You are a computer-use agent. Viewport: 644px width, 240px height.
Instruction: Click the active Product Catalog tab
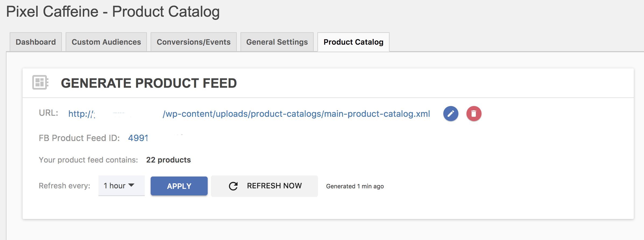353,42
